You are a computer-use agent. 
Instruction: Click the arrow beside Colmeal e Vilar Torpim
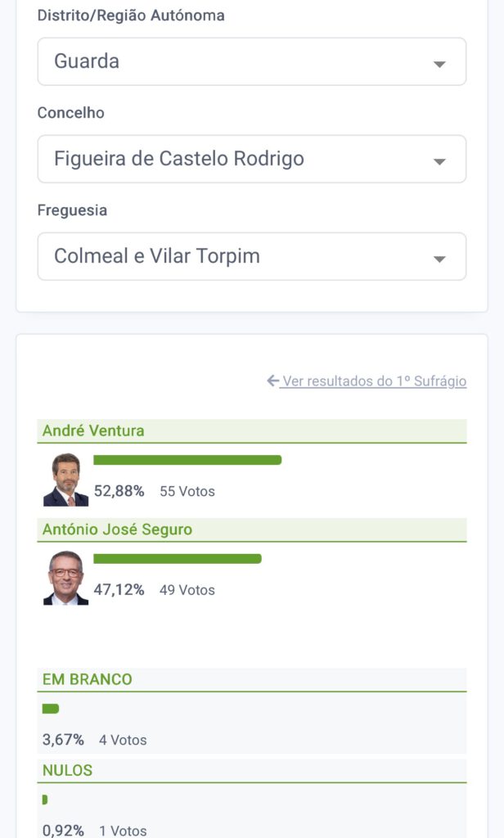click(x=439, y=259)
